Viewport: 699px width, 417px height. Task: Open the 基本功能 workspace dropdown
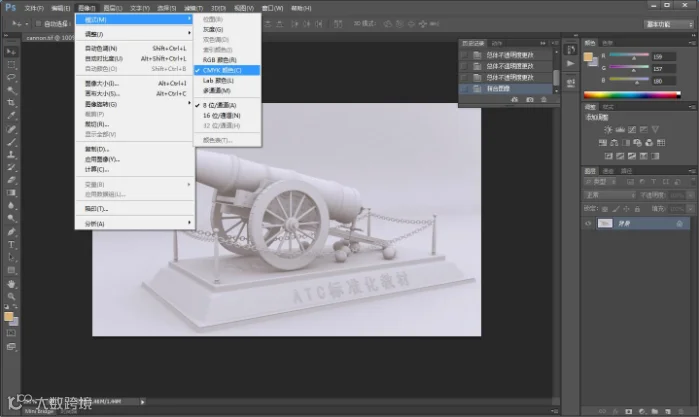pyautogui.click(x=669, y=24)
